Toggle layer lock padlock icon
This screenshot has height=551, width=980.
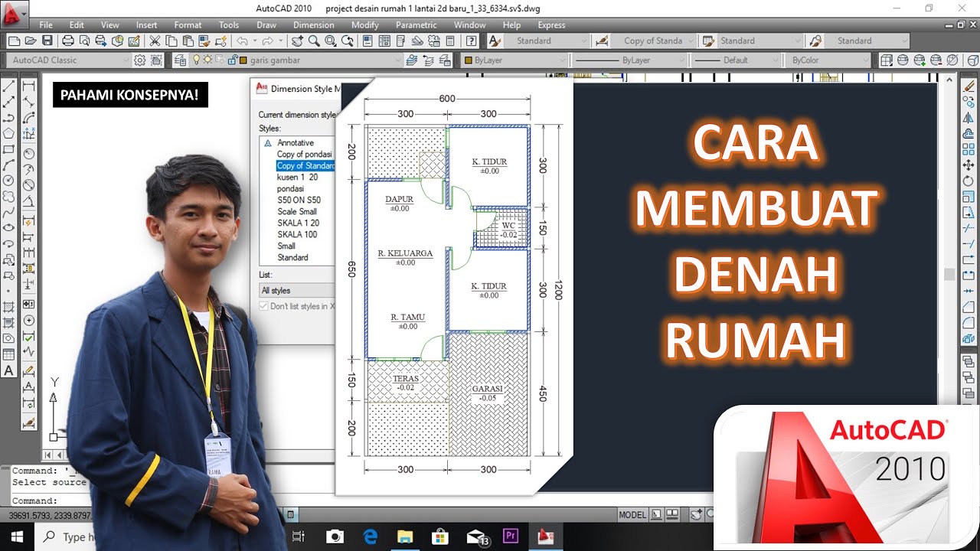pyautogui.click(x=232, y=60)
